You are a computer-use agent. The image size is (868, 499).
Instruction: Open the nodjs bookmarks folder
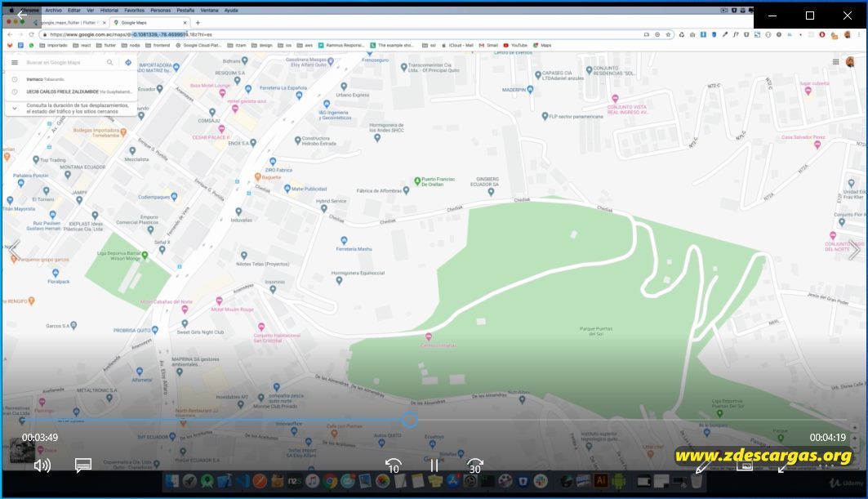[131, 46]
